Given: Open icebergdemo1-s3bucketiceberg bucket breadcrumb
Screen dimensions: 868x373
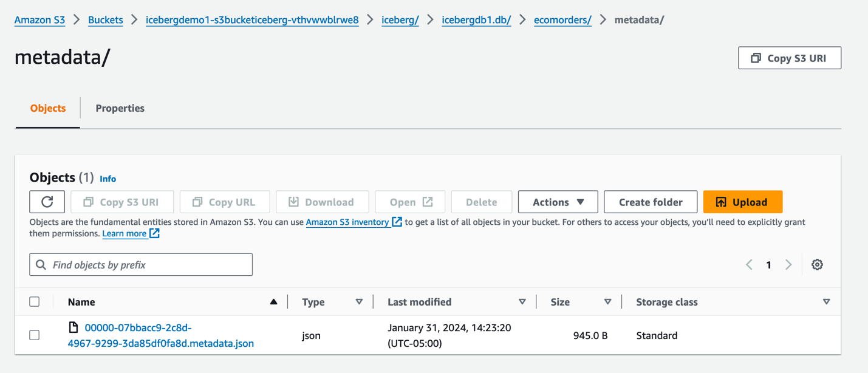Looking at the screenshot, I should coord(252,19).
